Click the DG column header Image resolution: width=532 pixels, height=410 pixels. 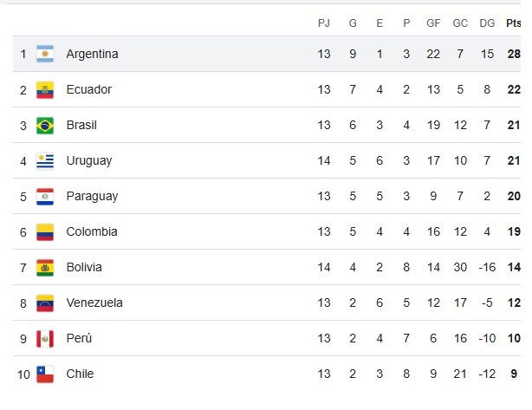click(x=488, y=23)
